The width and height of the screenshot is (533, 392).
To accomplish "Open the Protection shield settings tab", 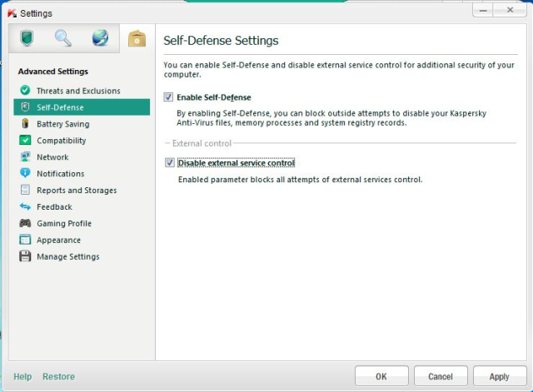I will click(26, 37).
